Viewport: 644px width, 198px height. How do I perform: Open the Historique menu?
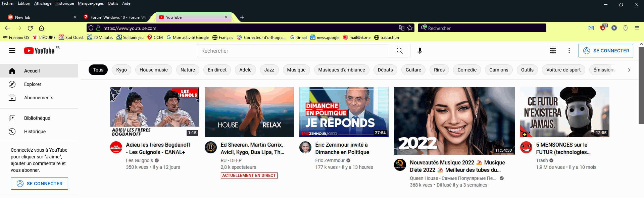tap(64, 3)
